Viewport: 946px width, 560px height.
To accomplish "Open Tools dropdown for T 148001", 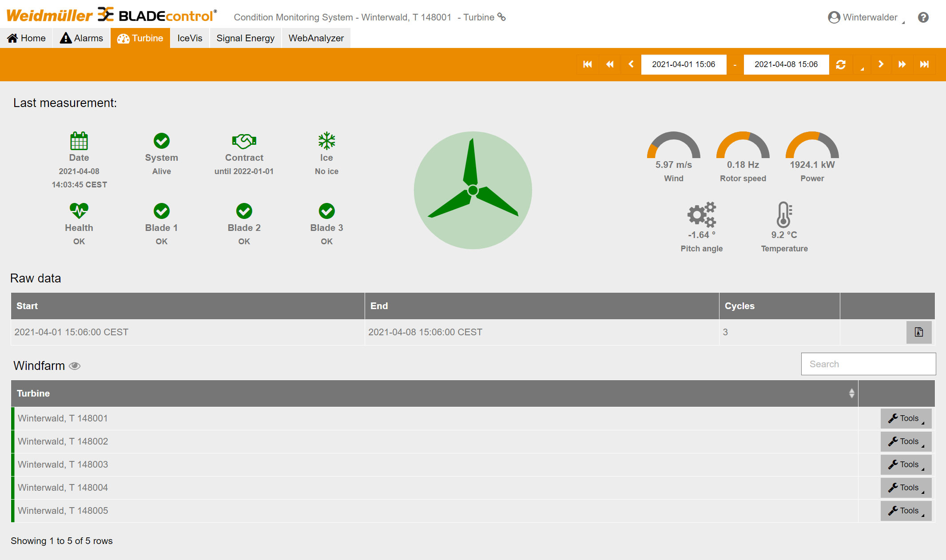I will click(x=906, y=418).
